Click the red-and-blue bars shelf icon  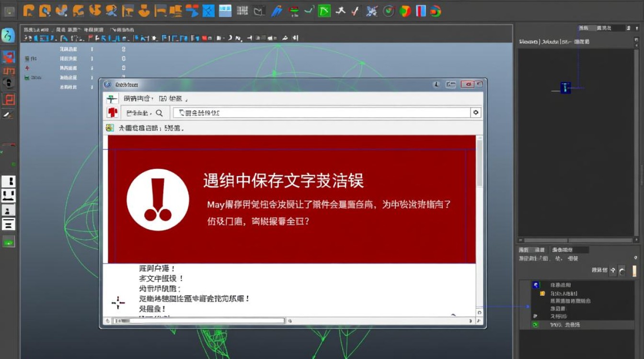tap(421, 11)
